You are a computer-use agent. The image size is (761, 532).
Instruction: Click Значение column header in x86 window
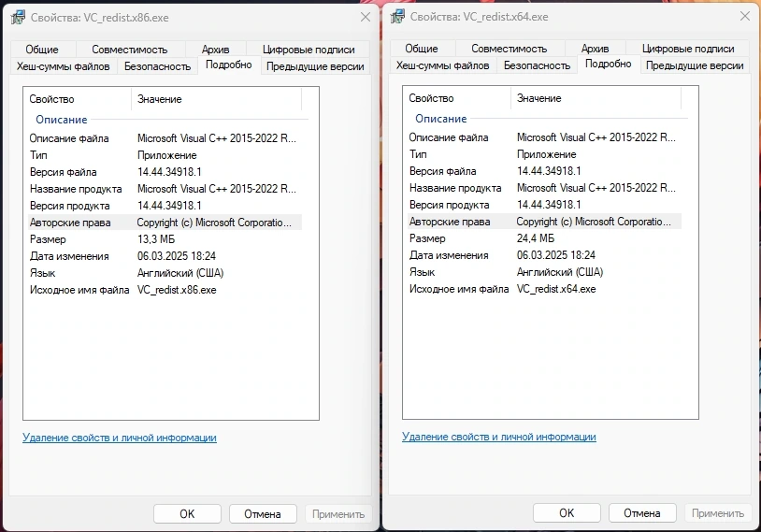tap(217, 99)
